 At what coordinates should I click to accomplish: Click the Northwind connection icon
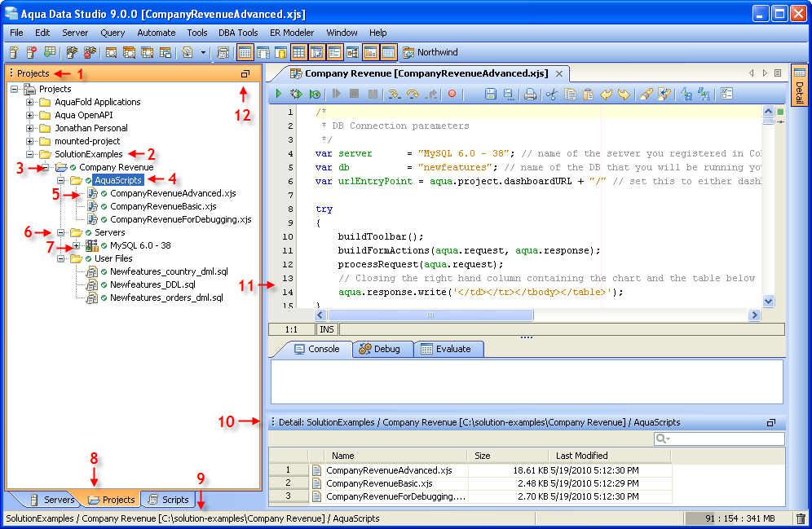pyautogui.click(x=408, y=52)
